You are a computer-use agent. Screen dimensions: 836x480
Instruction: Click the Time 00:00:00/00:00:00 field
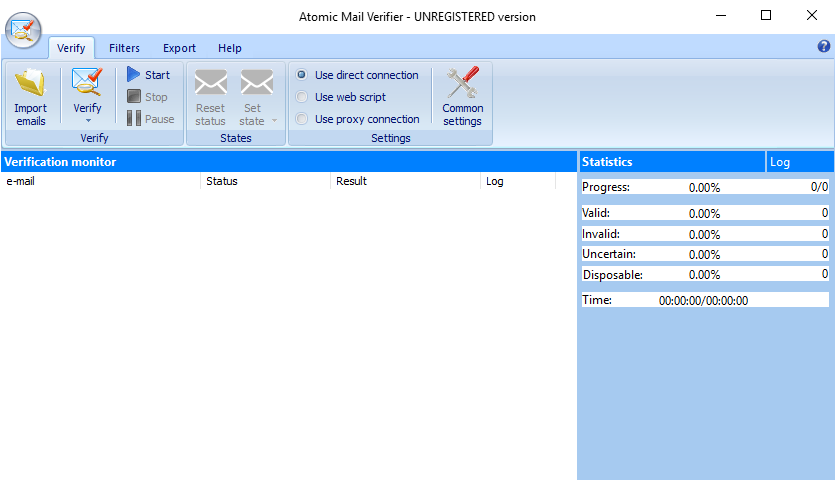tap(705, 300)
